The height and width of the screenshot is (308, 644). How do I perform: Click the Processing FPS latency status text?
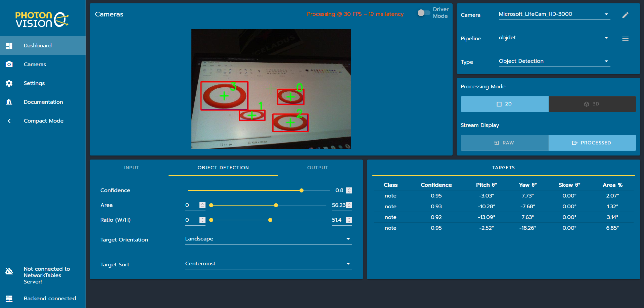point(355,14)
